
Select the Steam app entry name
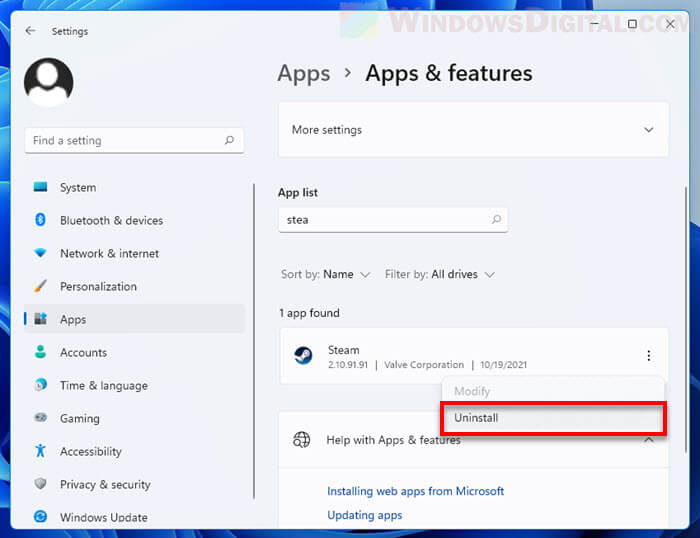point(344,350)
